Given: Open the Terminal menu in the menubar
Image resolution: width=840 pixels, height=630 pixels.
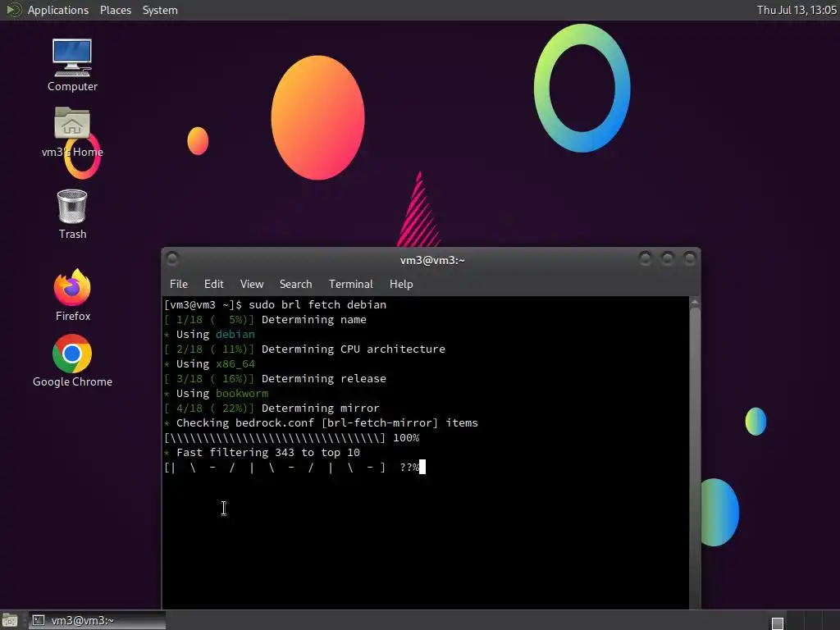Looking at the screenshot, I should pos(350,284).
